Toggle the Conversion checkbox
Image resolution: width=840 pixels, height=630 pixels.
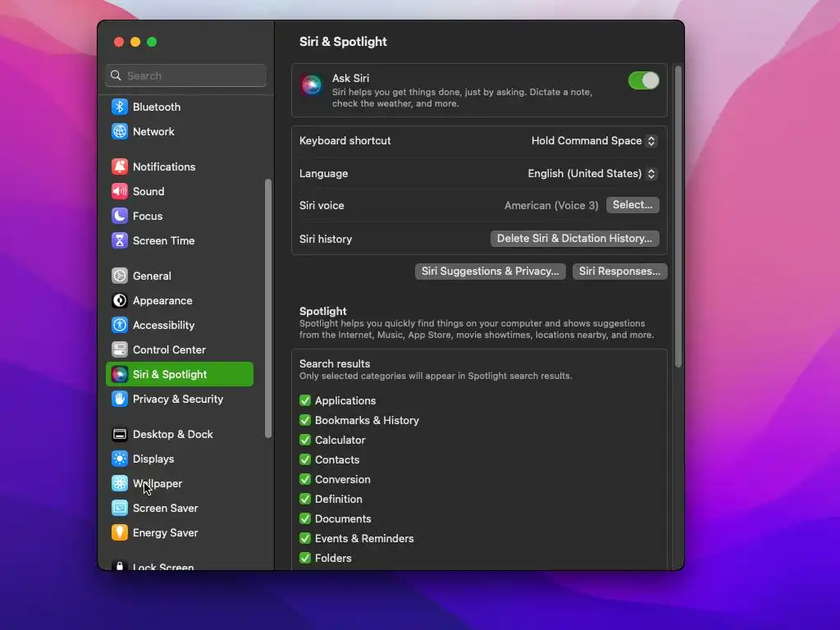(305, 479)
